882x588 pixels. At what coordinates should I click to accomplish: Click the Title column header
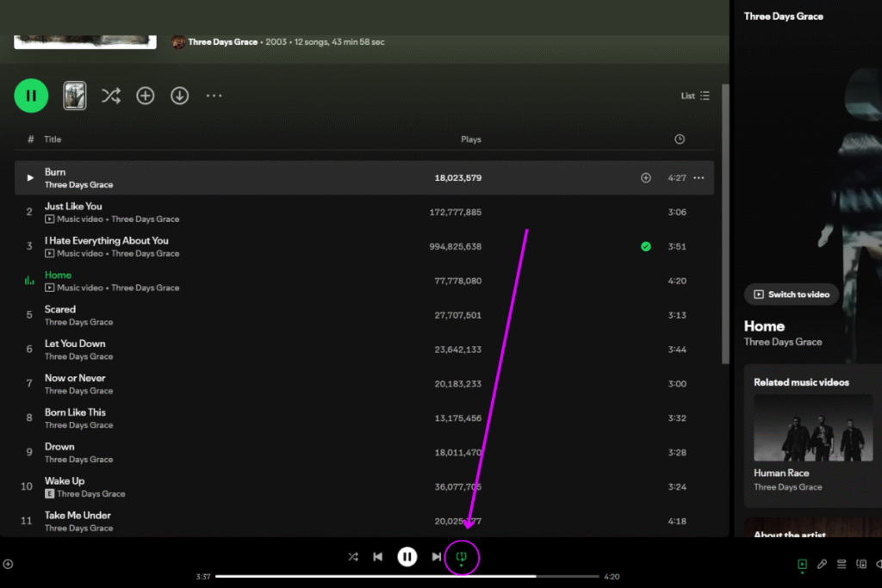point(53,139)
